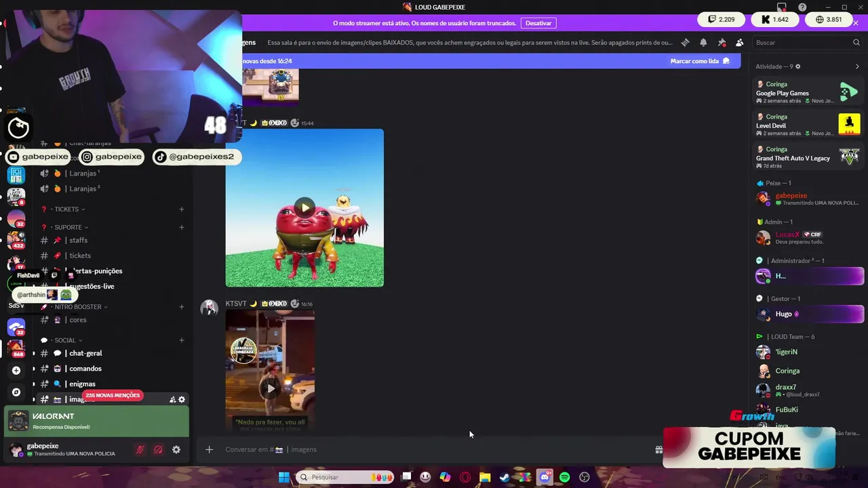Select member Hugo in Gestor group
Viewport: 868px width, 488px height.
[808, 314]
